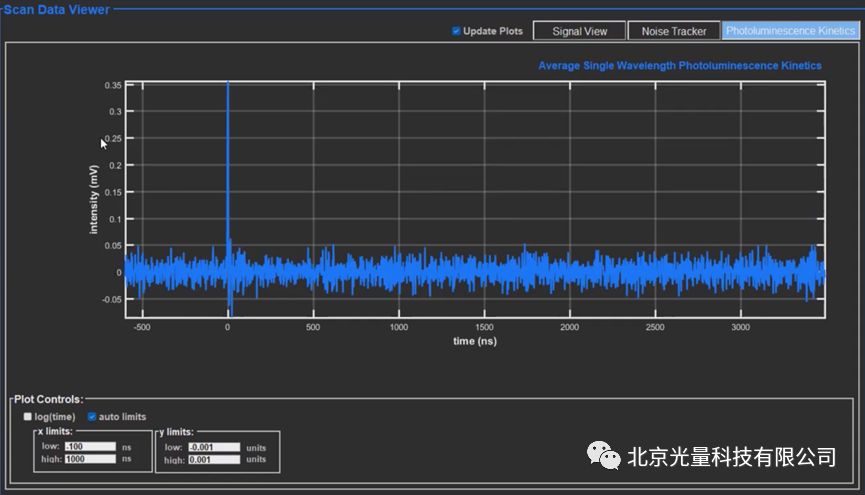Enable the log(time) checkbox

pos(28,417)
